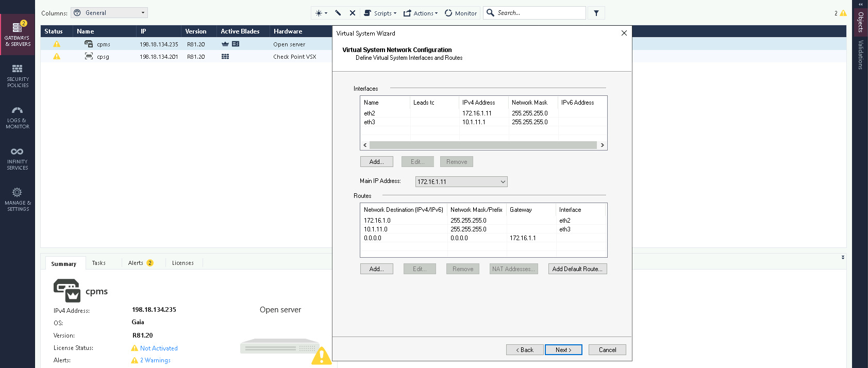Open the Actions dropdown menu
868x368 pixels.
pyautogui.click(x=421, y=13)
